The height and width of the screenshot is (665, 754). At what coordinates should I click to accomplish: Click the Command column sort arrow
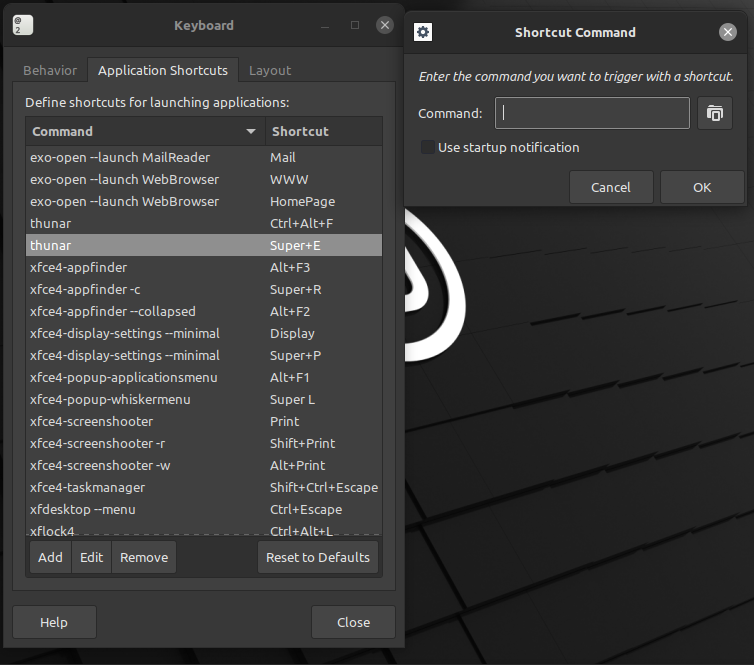[x=251, y=131]
